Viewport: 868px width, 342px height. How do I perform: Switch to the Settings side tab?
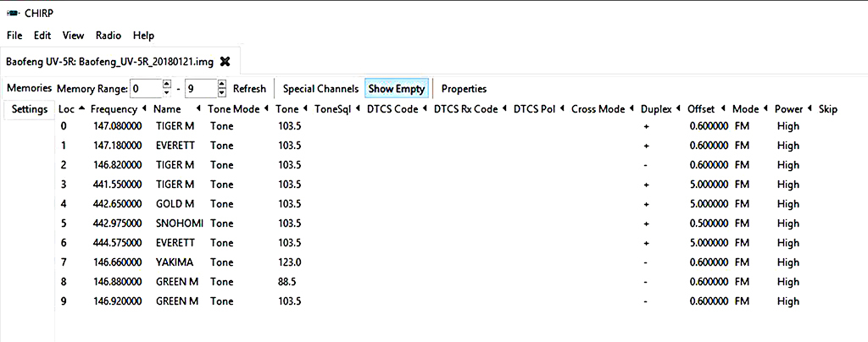30,109
